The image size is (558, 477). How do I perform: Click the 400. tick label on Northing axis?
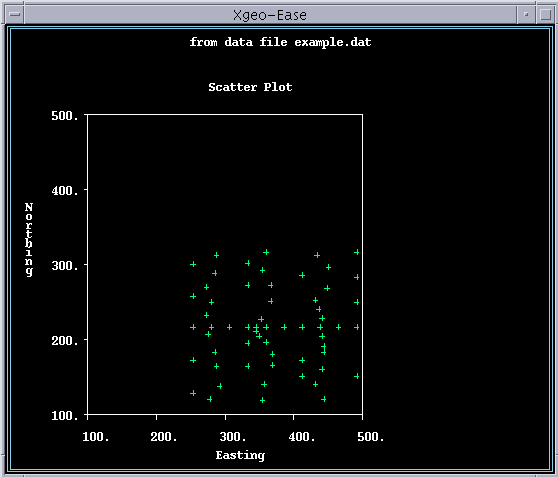(x=64, y=191)
